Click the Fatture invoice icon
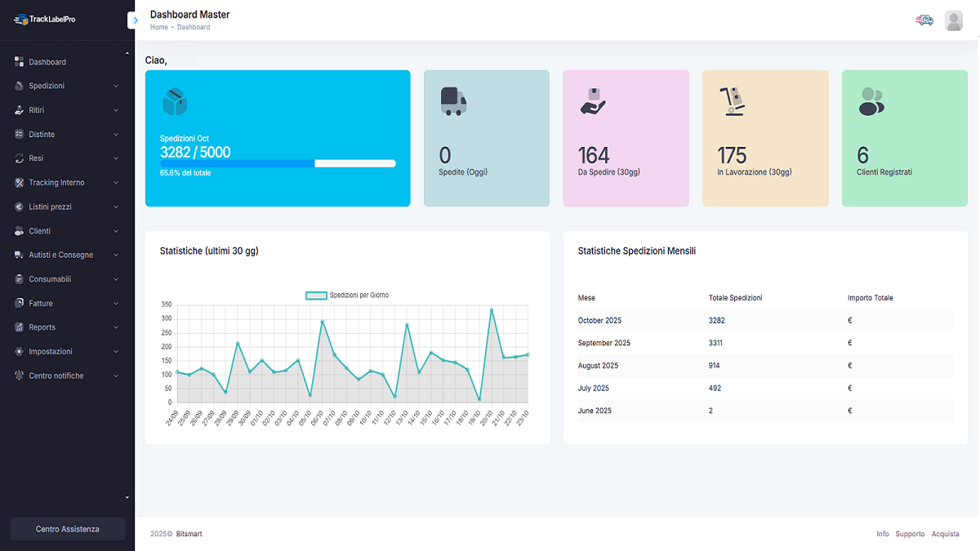The image size is (980, 551). point(20,304)
